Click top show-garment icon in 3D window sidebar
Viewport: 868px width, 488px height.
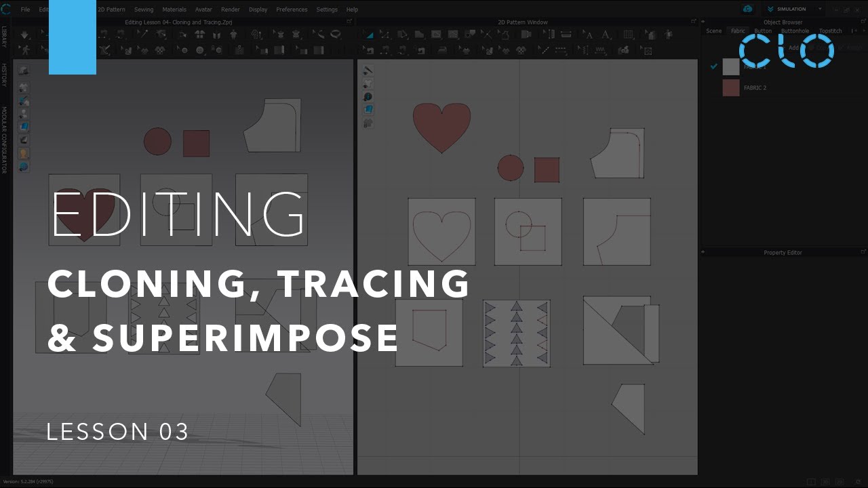pos(24,70)
